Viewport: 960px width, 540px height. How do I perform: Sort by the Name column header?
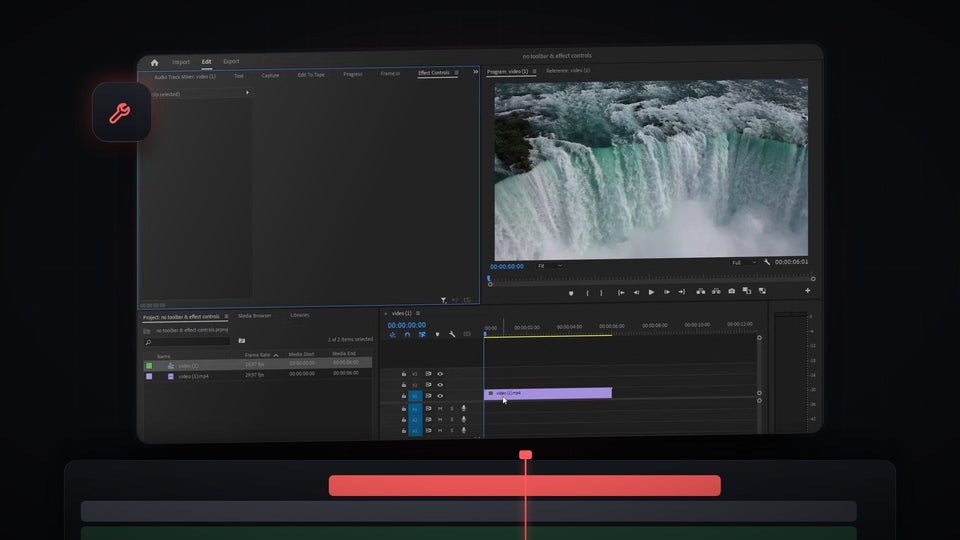click(x=163, y=356)
